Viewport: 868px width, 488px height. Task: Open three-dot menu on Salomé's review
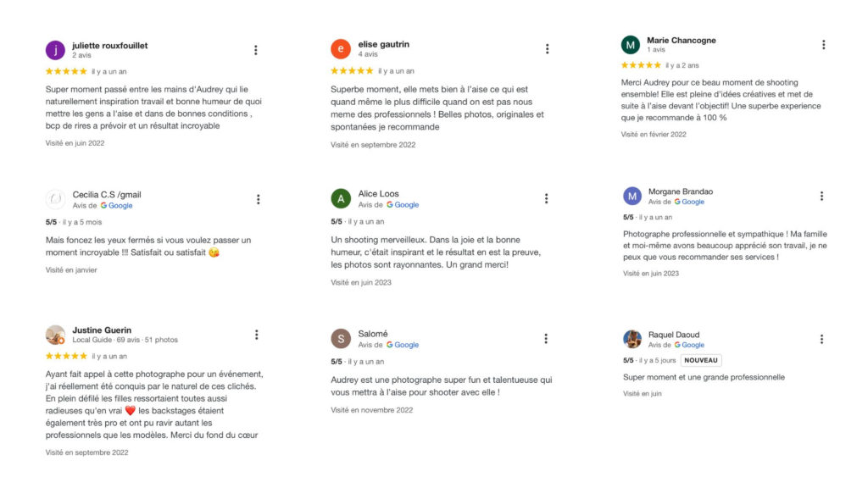pos(545,338)
